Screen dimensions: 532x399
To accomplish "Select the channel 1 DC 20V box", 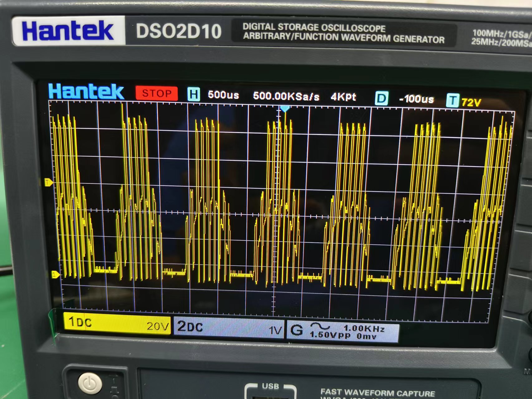I will click(117, 324).
